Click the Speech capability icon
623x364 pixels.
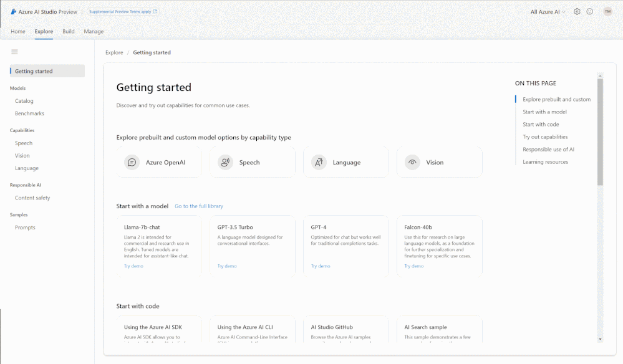point(225,163)
